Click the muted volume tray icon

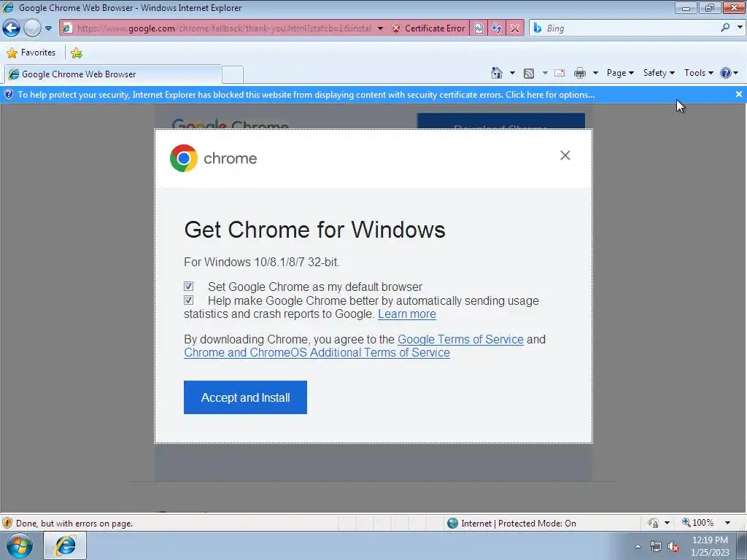(673, 547)
